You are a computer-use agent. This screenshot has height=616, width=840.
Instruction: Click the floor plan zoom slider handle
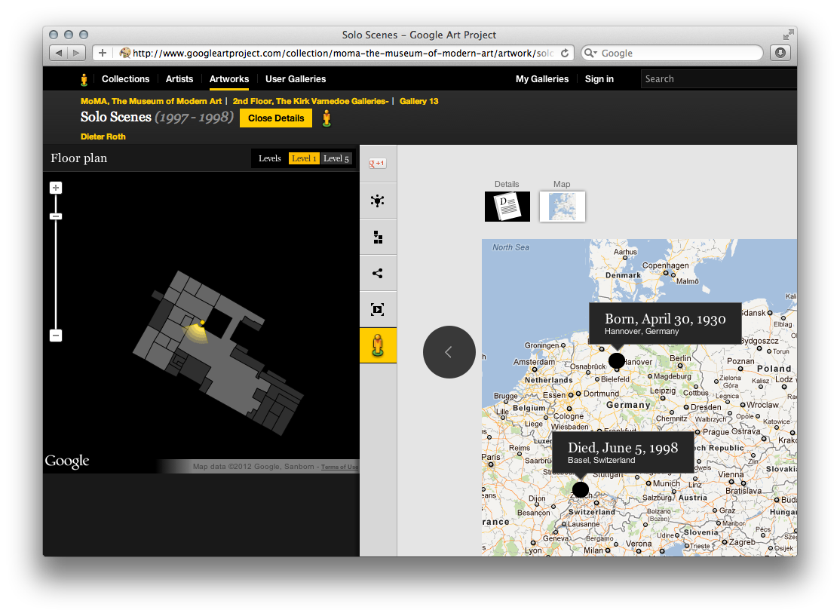coord(56,216)
